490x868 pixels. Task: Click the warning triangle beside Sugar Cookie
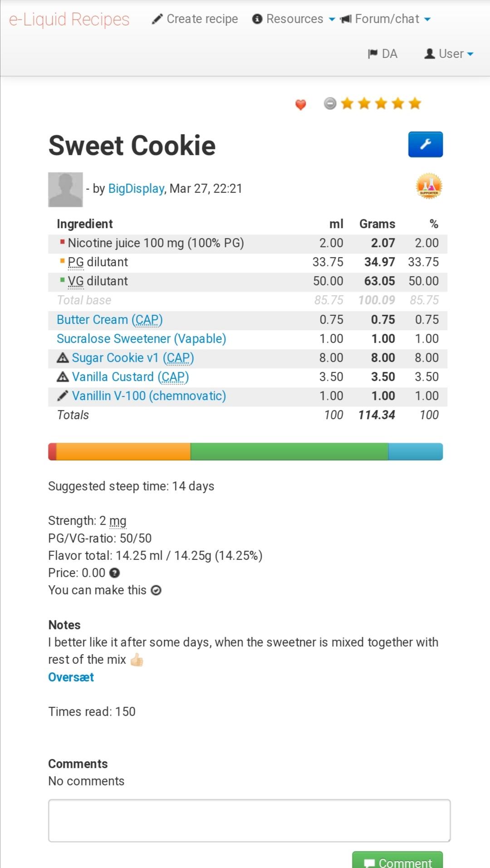click(x=63, y=358)
